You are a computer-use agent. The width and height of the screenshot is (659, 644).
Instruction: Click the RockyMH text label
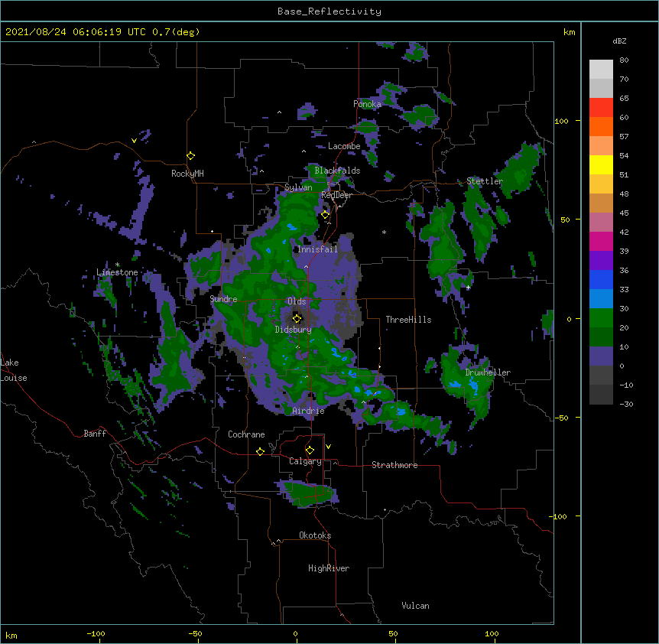click(x=187, y=174)
